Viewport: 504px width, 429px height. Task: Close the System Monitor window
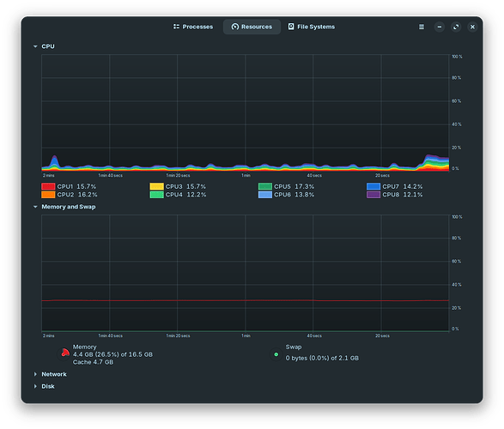(x=472, y=27)
